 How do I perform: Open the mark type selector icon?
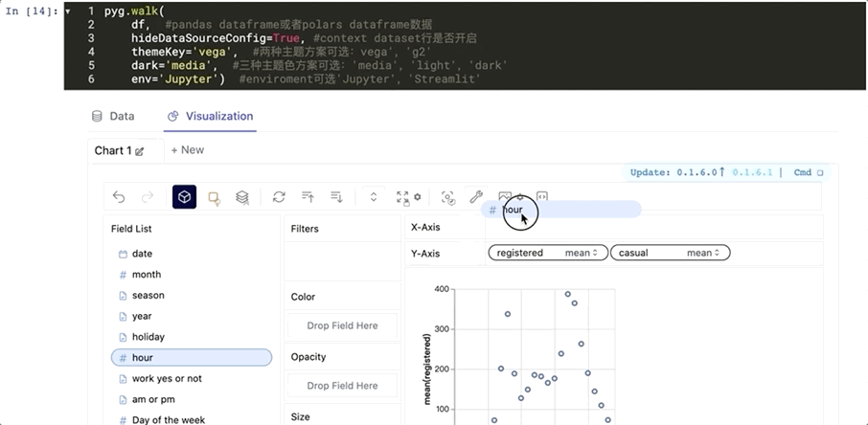tap(215, 197)
